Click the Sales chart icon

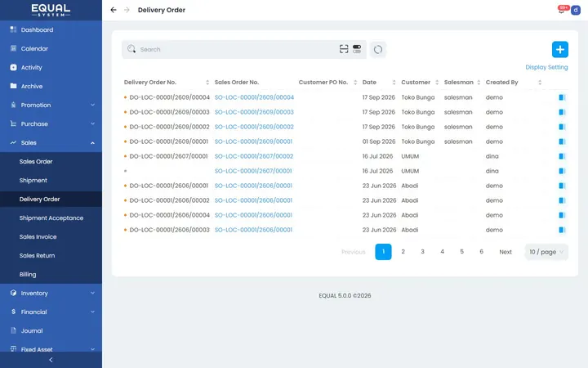click(14, 142)
